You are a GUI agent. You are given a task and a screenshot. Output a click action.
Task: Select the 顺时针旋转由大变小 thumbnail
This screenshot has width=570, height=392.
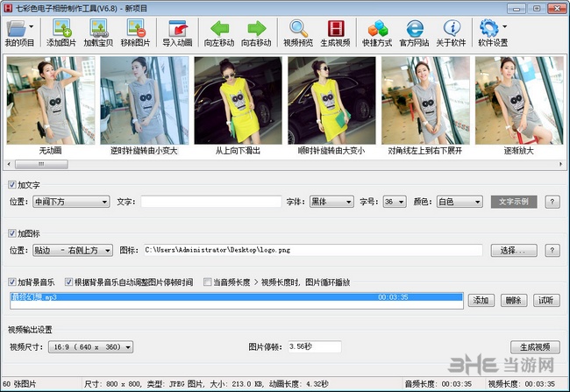[x=331, y=100]
